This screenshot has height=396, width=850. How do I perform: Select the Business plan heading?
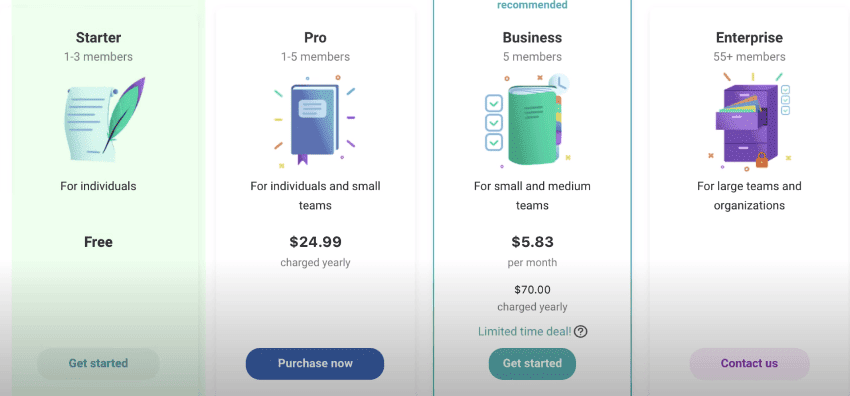tap(532, 37)
